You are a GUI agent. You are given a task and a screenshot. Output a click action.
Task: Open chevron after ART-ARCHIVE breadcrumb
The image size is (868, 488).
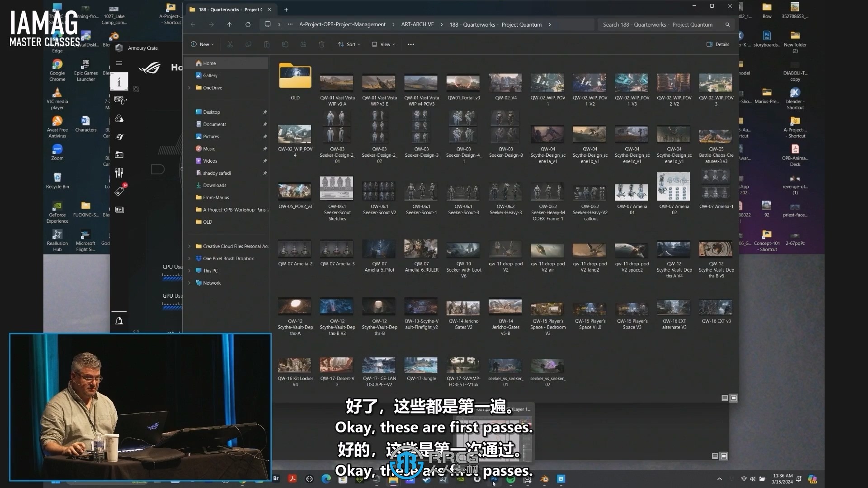pos(442,24)
